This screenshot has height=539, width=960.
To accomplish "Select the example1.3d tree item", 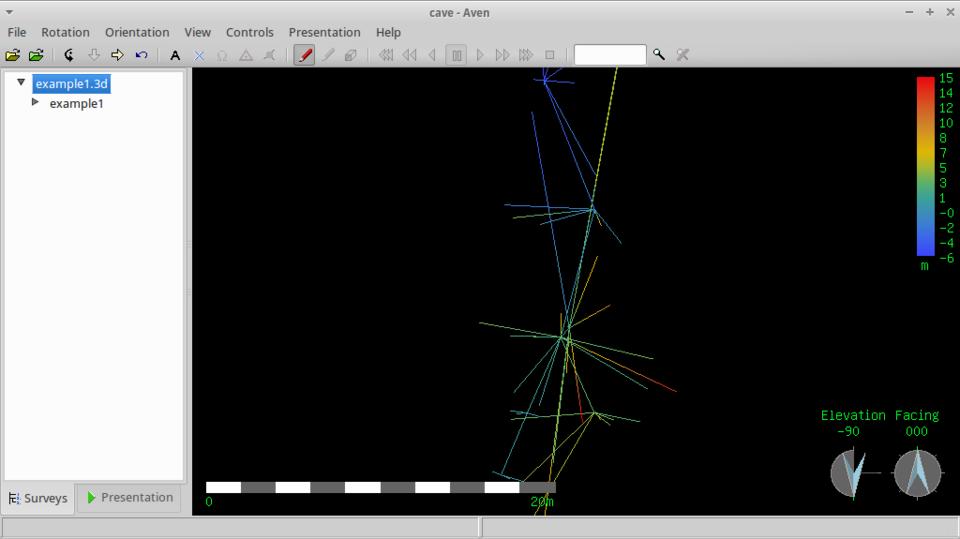I will pyautogui.click(x=70, y=84).
